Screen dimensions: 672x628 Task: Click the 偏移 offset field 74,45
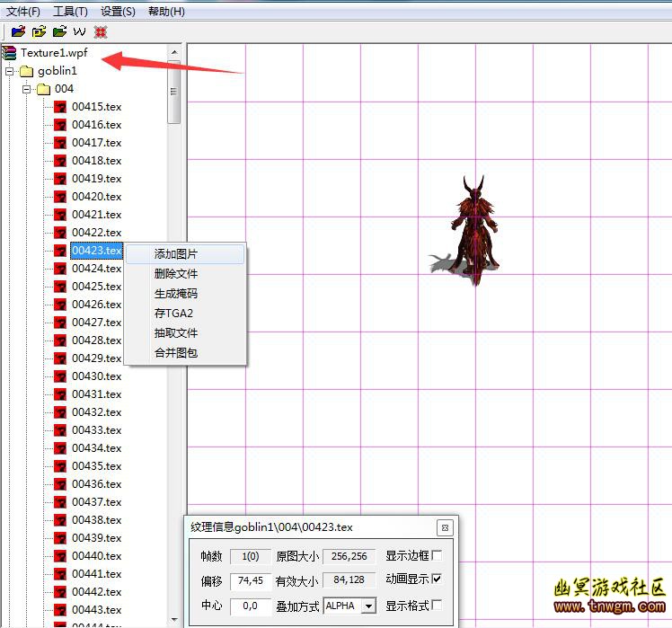[251, 581]
